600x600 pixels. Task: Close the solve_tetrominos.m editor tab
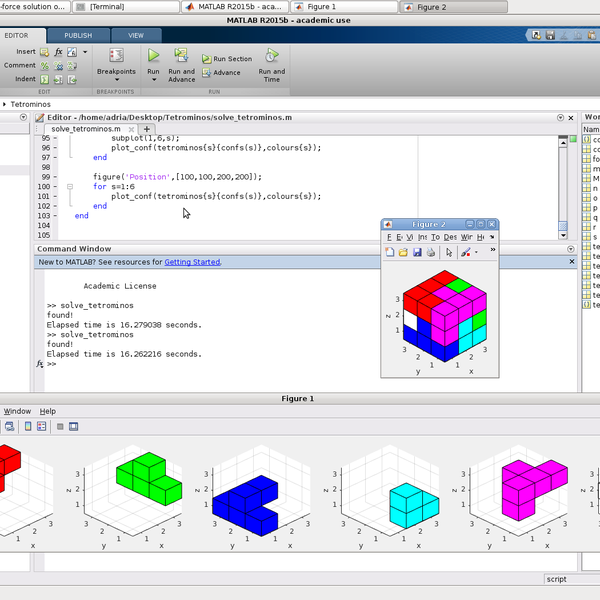point(131,129)
